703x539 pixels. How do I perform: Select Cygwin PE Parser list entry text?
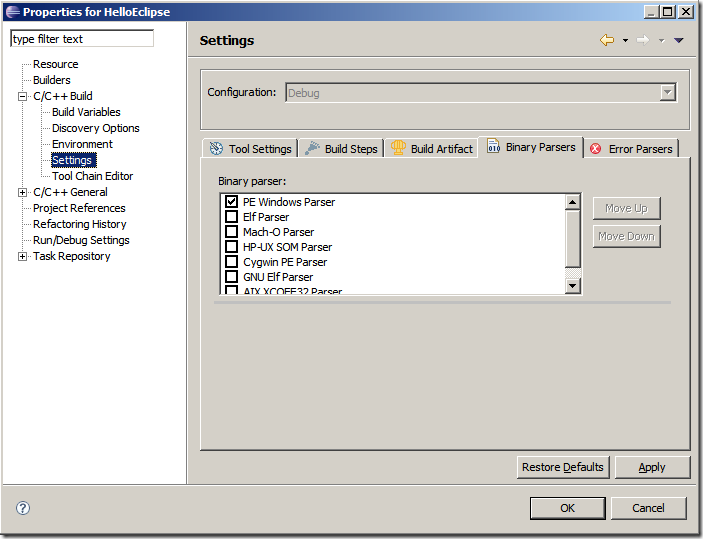(x=285, y=262)
